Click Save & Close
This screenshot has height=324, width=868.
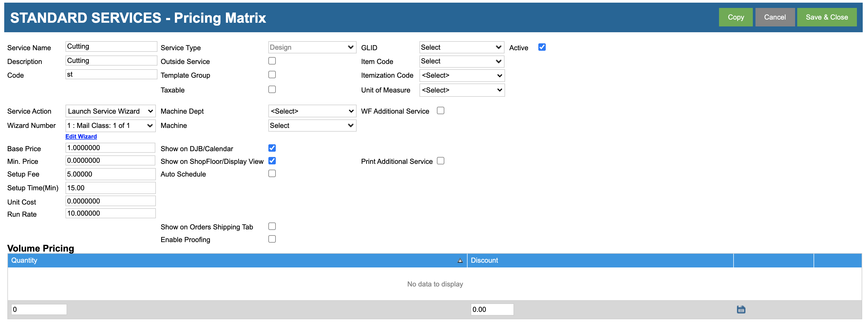[x=827, y=17]
